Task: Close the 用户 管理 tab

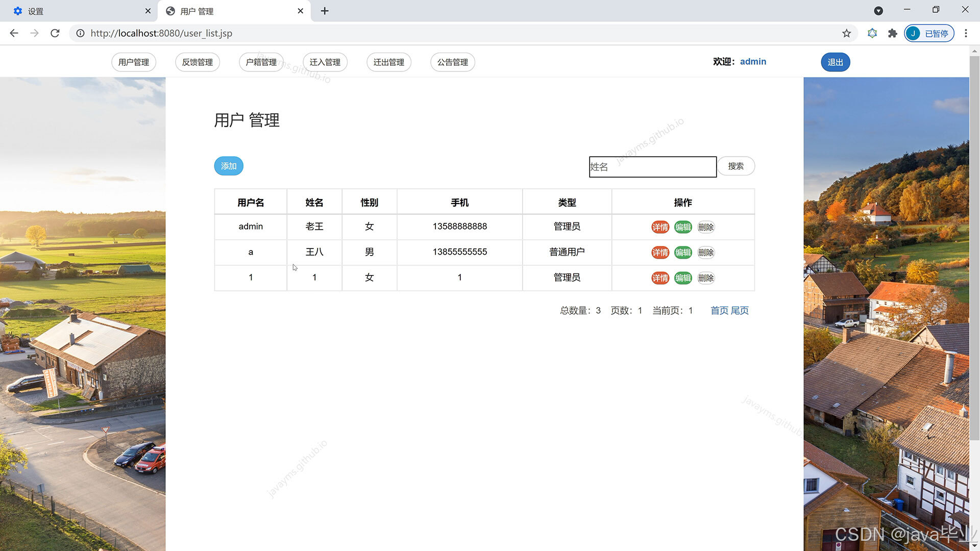Action: click(301, 11)
